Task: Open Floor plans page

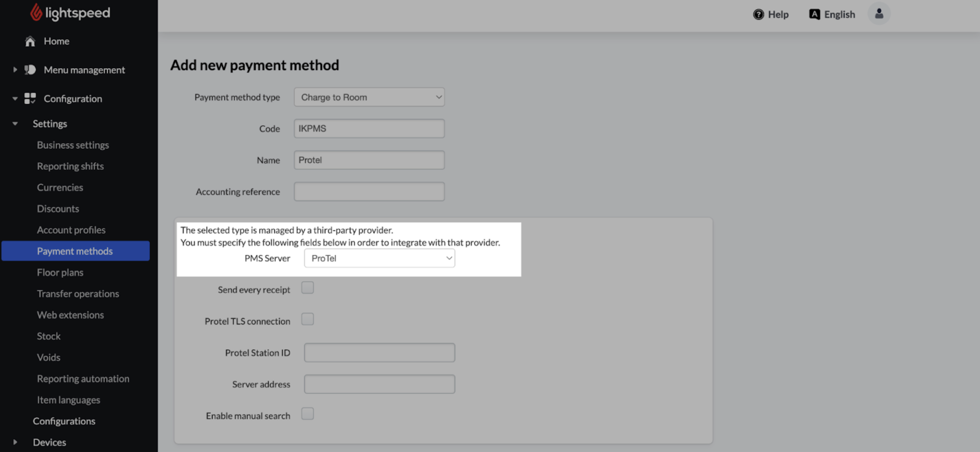Action: pyautogui.click(x=60, y=272)
